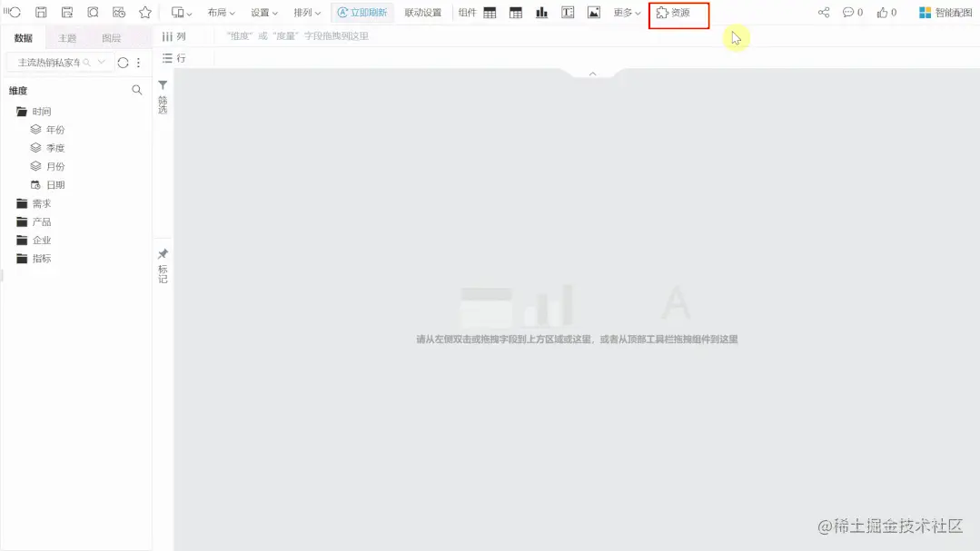Click the share icon on the right
Screen dimensions: 980x551
(x=823, y=12)
